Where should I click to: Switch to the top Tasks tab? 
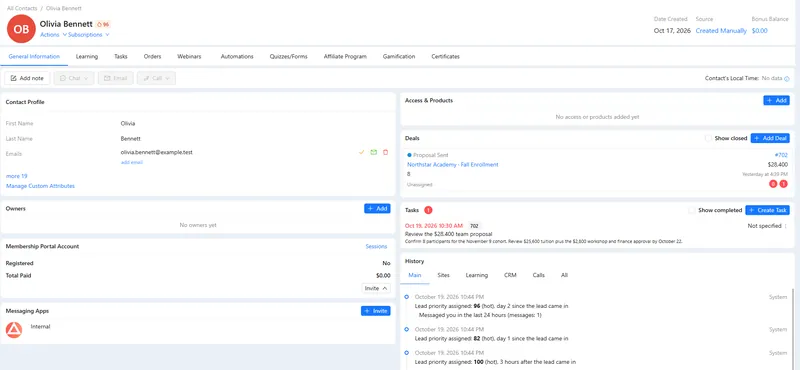coord(121,57)
